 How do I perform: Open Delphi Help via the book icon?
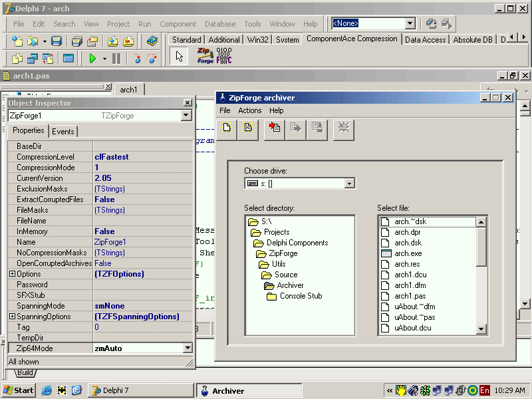[152, 41]
